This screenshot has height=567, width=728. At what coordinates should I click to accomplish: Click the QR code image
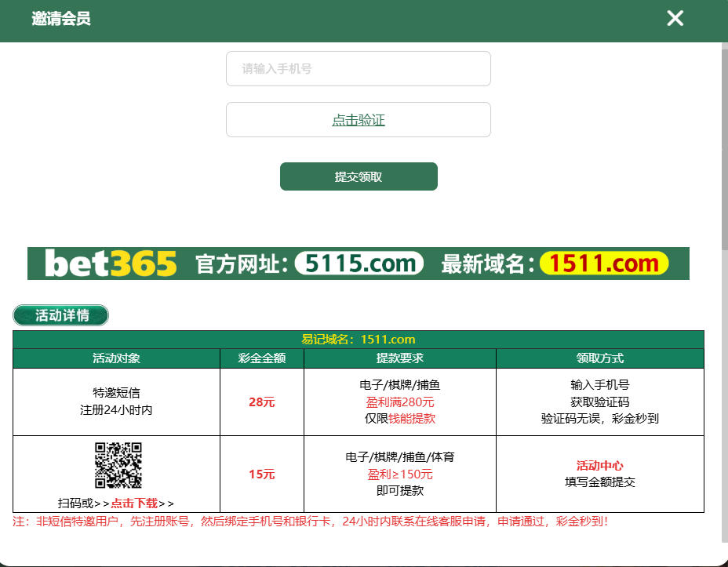[118, 466]
